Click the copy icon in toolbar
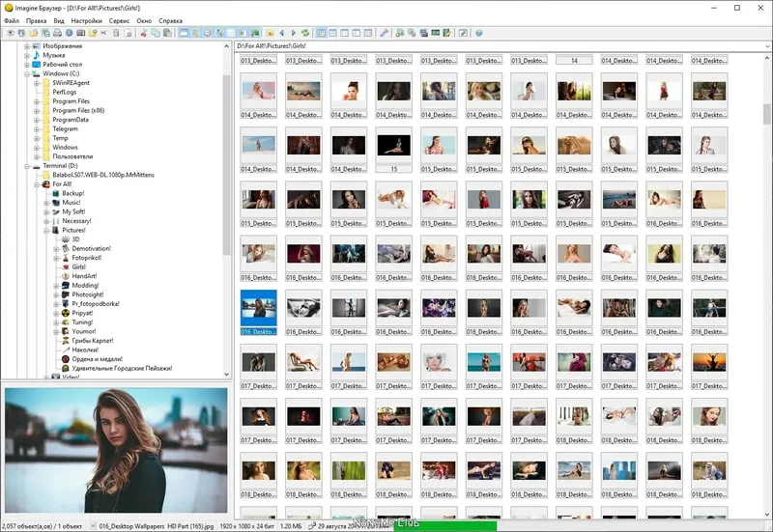The image size is (773, 532). (x=156, y=33)
